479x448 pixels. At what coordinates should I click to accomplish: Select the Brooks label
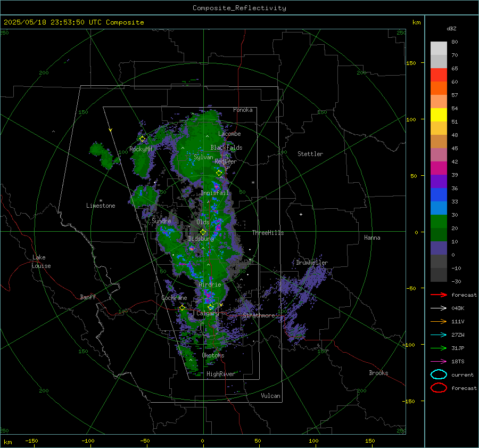378,373
